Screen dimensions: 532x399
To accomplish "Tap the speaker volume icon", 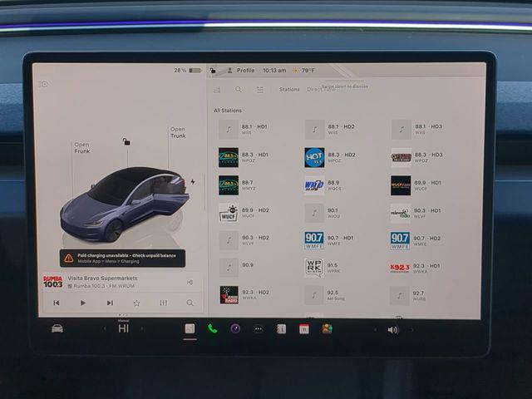I will coord(393,330).
